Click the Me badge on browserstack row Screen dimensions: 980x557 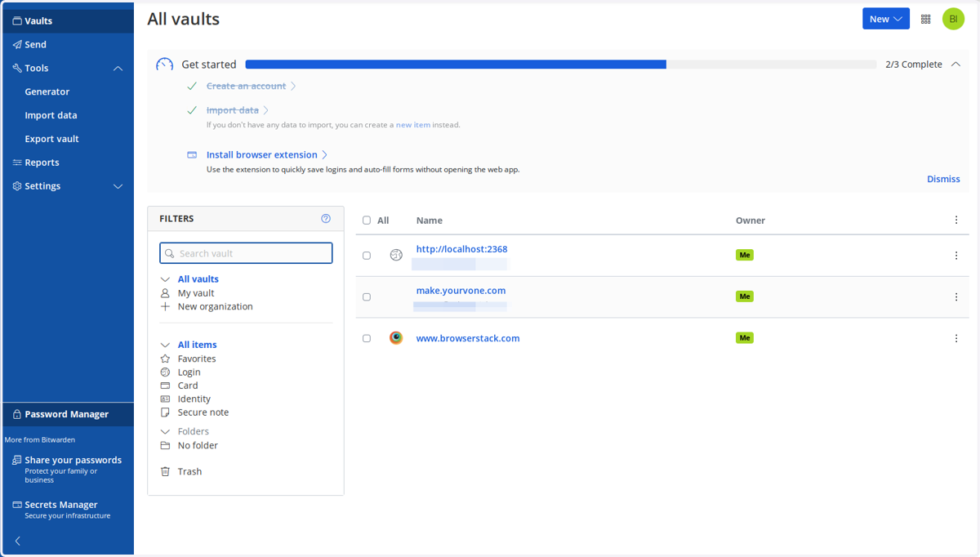click(744, 338)
